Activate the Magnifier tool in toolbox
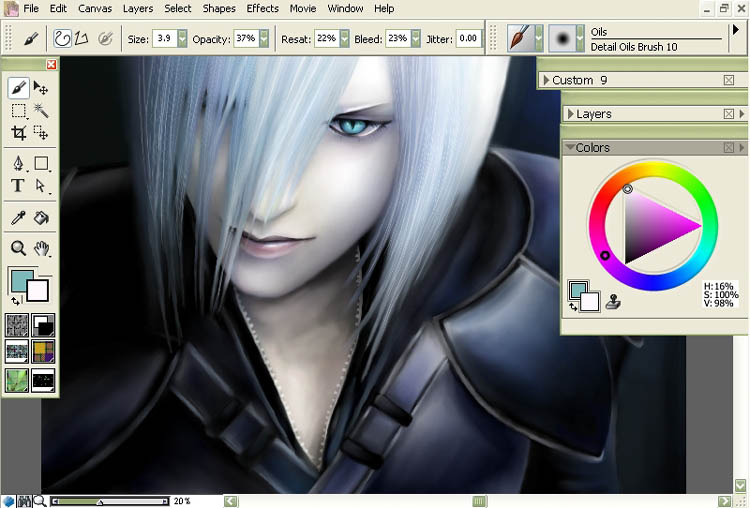The image size is (750, 508). tap(18, 248)
